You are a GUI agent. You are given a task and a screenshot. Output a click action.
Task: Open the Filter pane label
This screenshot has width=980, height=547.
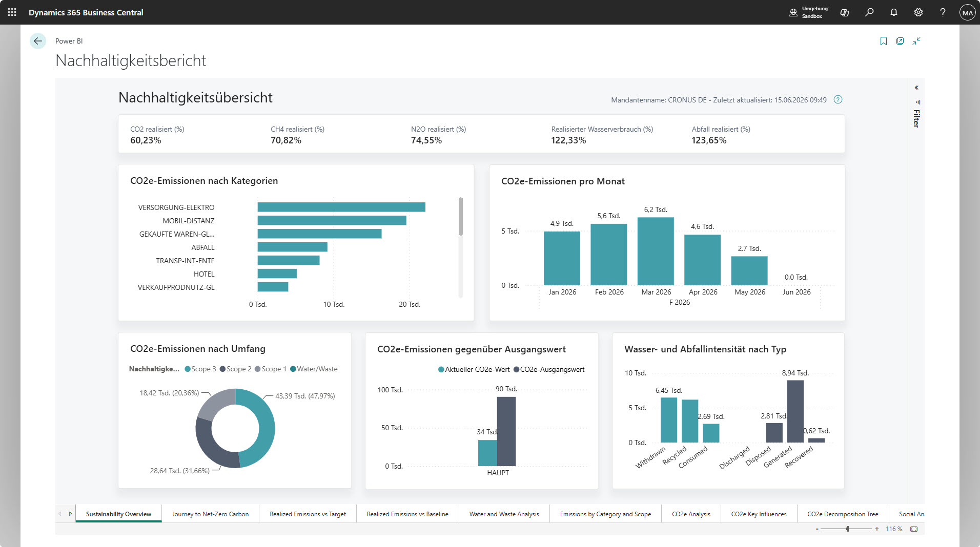tap(916, 118)
